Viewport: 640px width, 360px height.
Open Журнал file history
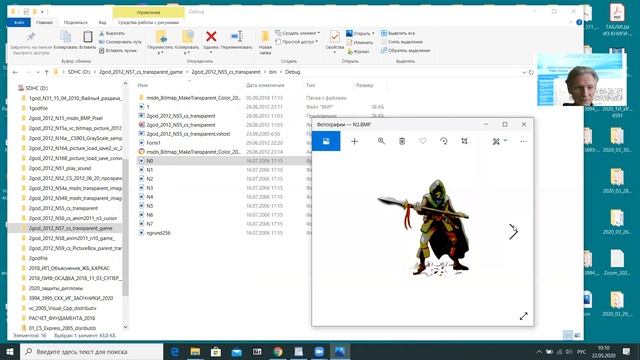358,51
